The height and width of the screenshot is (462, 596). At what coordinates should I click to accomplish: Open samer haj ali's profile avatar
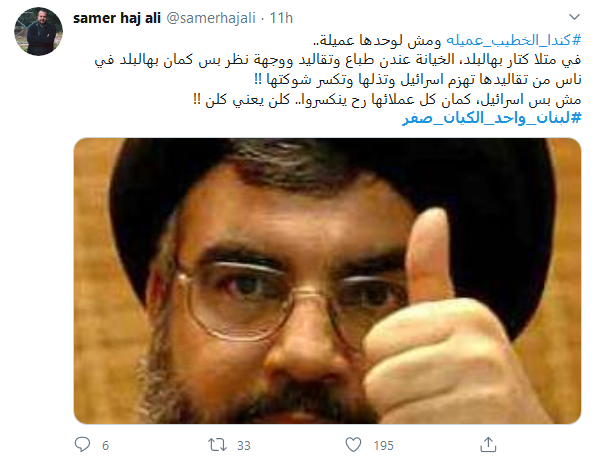pos(38,31)
